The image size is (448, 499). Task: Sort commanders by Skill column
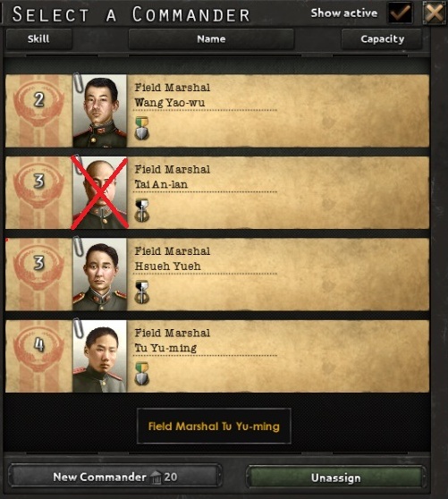click(38, 39)
